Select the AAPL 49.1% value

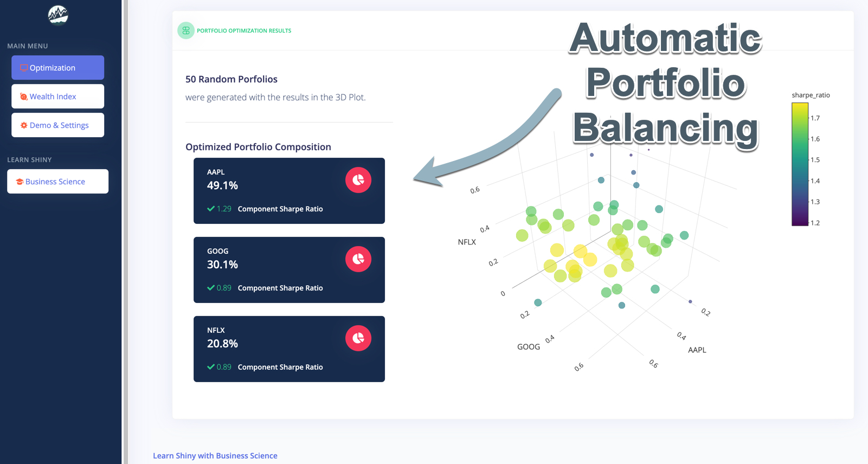[222, 185]
